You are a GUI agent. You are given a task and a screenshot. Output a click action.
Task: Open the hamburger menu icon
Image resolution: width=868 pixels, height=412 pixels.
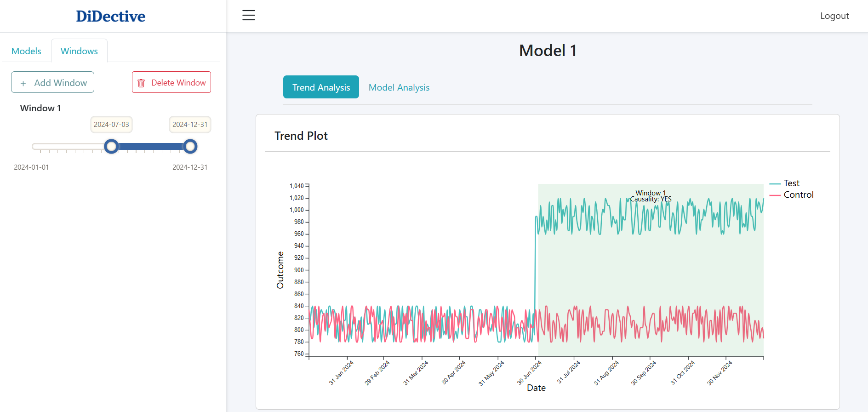[x=249, y=15]
